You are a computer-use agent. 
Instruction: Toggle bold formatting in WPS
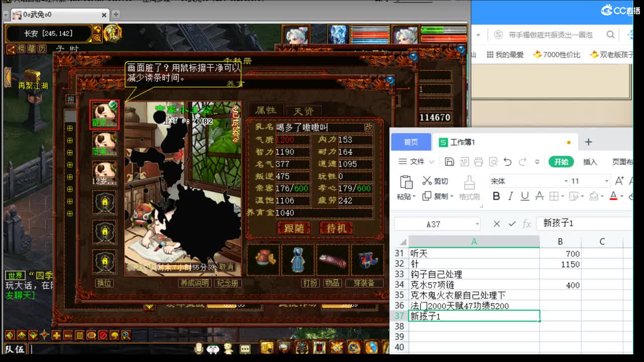(x=496, y=196)
